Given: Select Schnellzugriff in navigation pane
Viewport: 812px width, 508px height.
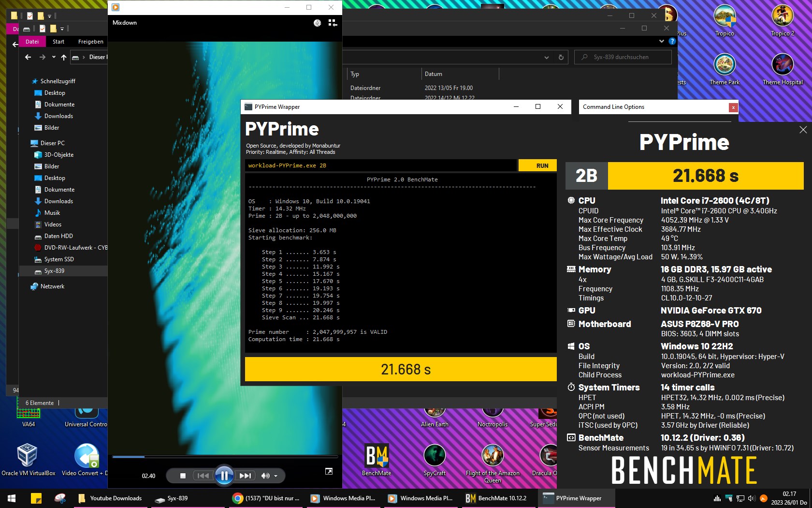Looking at the screenshot, I should pos(58,81).
